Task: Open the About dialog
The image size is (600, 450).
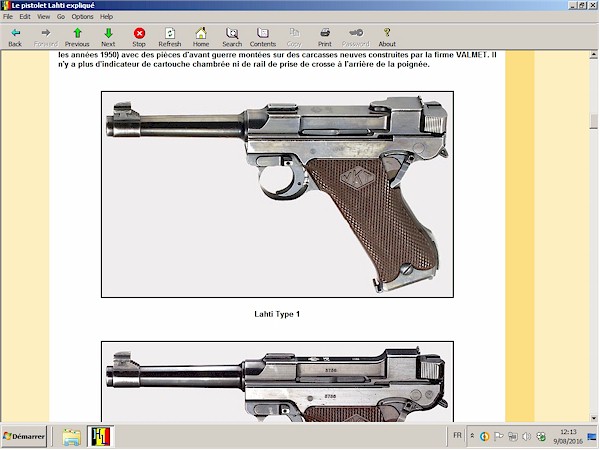Action: (x=387, y=37)
